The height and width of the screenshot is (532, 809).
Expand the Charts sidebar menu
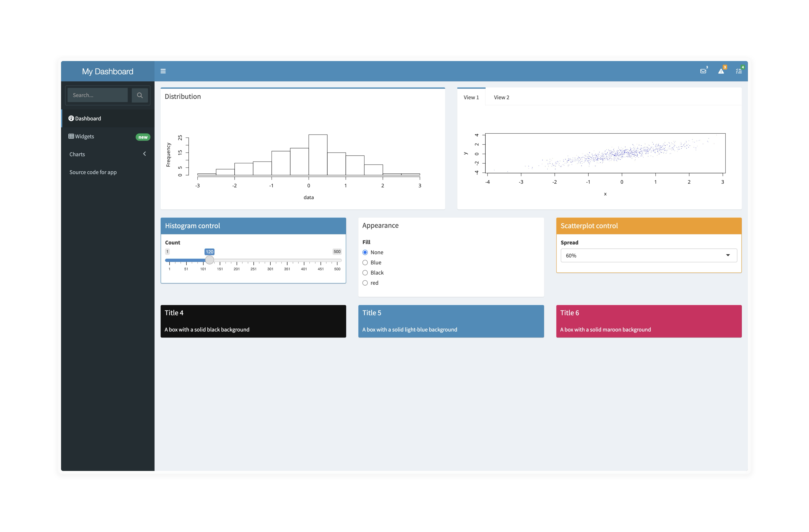click(x=144, y=154)
